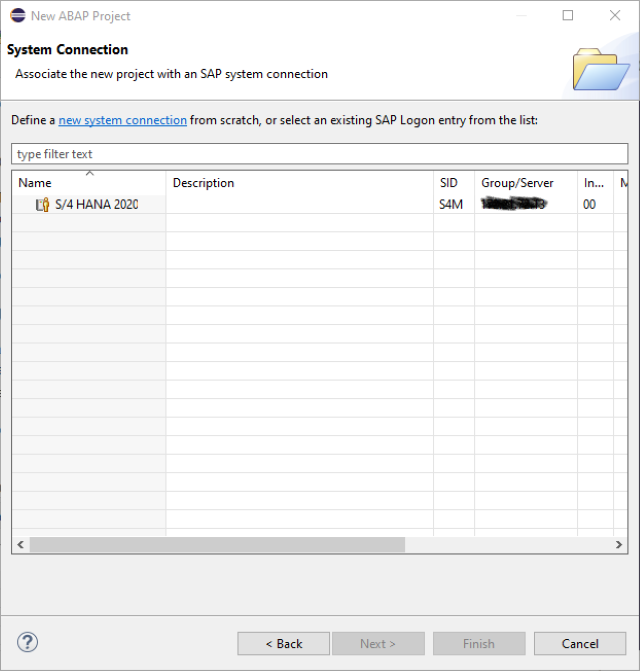The height and width of the screenshot is (671, 640).
Task: Go to previous page with Back button
Action: 284,644
